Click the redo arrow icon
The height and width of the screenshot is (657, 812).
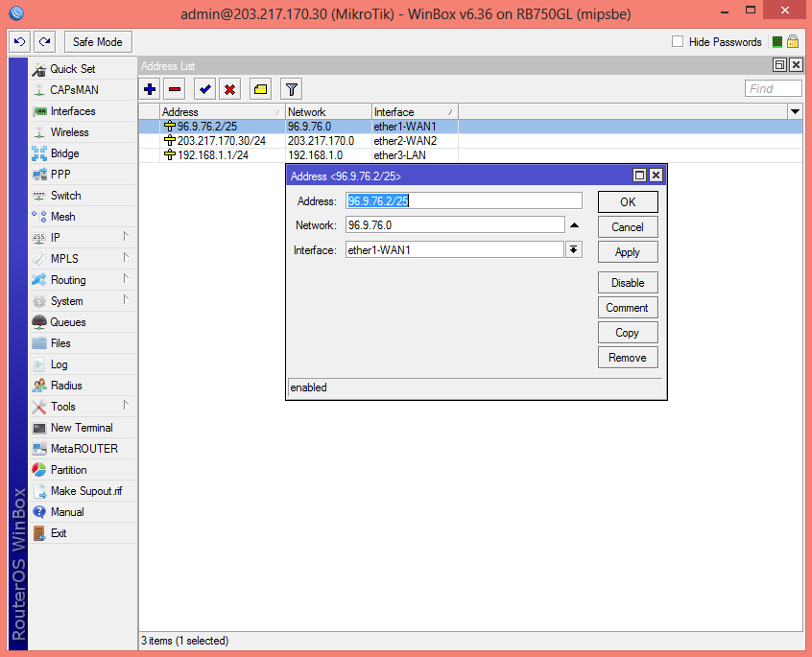tap(45, 42)
